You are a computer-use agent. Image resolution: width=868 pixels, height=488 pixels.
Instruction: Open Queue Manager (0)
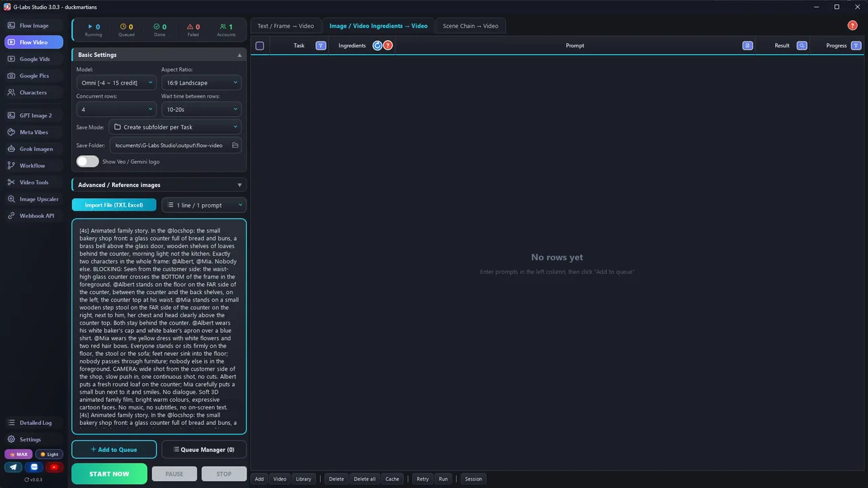tap(204, 449)
